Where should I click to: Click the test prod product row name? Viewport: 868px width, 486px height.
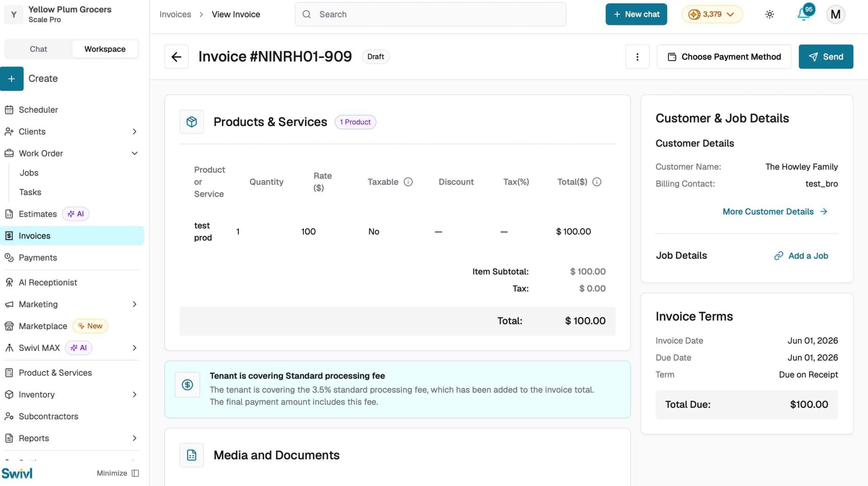[x=203, y=232]
